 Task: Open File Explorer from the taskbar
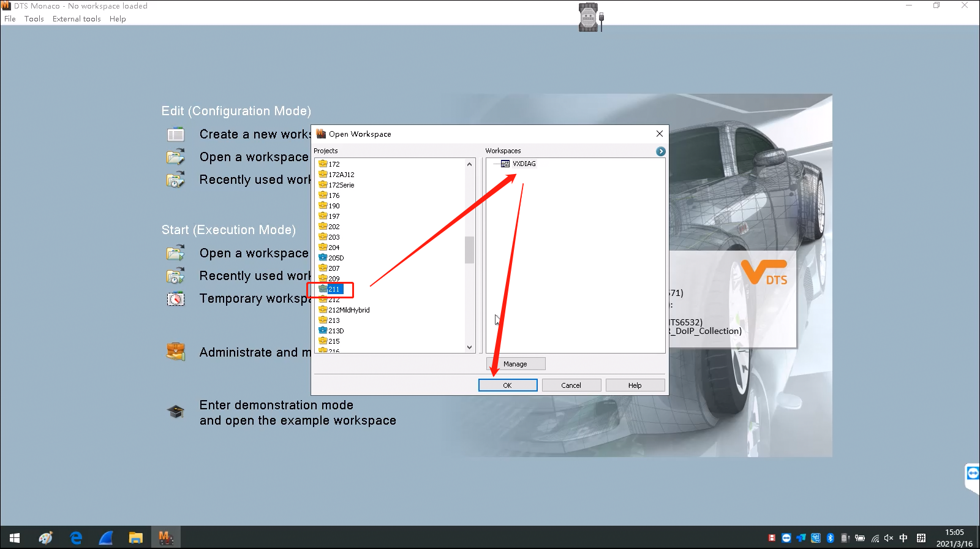[x=135, y=538]
